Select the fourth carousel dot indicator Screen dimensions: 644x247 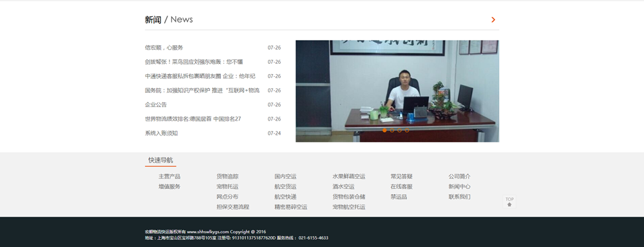click(406, 130)
